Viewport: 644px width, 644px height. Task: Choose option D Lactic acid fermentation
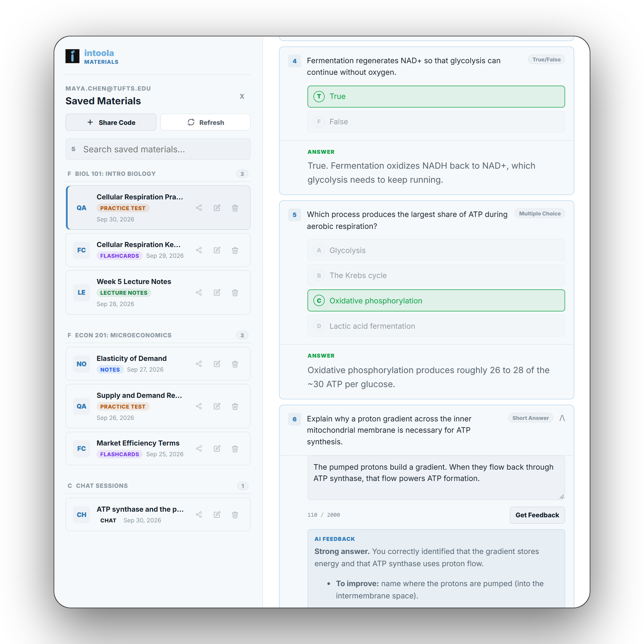tap(436, 326)
